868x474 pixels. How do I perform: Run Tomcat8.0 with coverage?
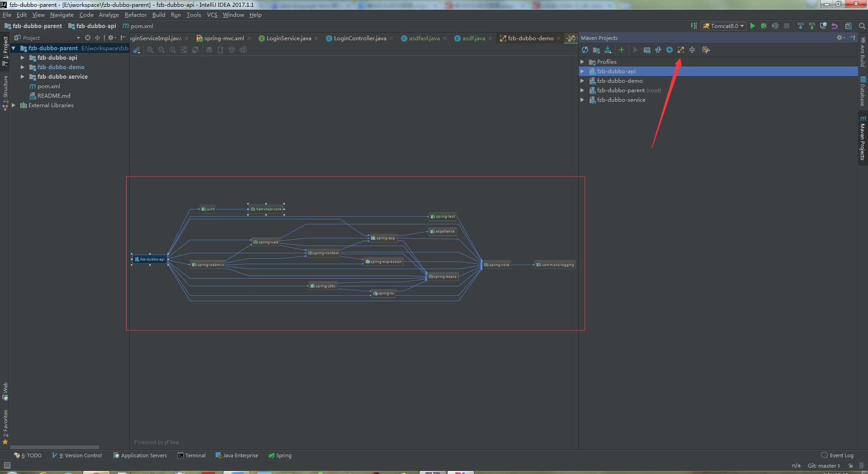point(775,26)
